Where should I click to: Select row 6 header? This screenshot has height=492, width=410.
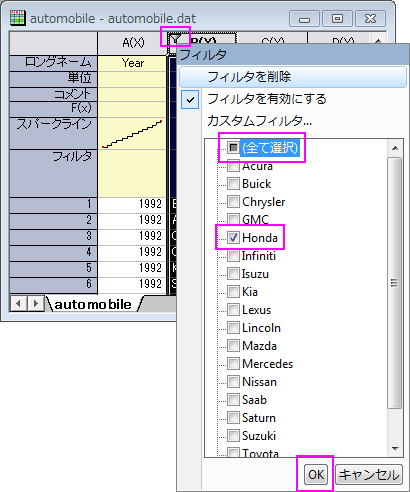(x=53, y=285)
